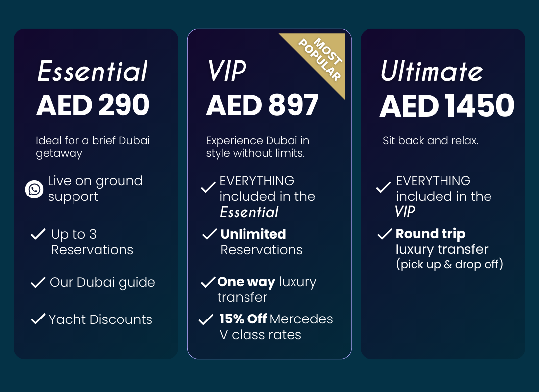Click checkmark next to 15% Off Mercedes
Screen dimensions: 539x392
206,320
